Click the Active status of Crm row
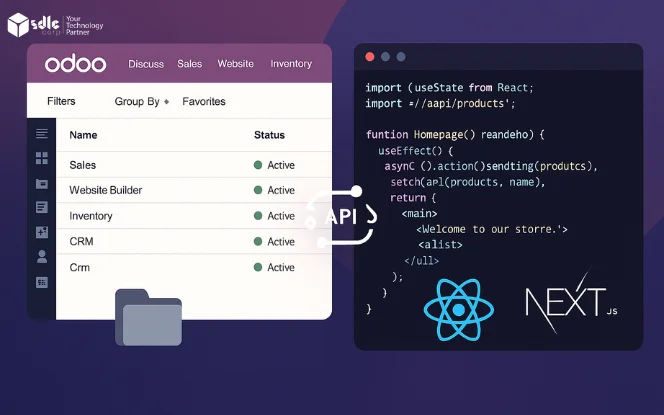 [x=274, y=268]
